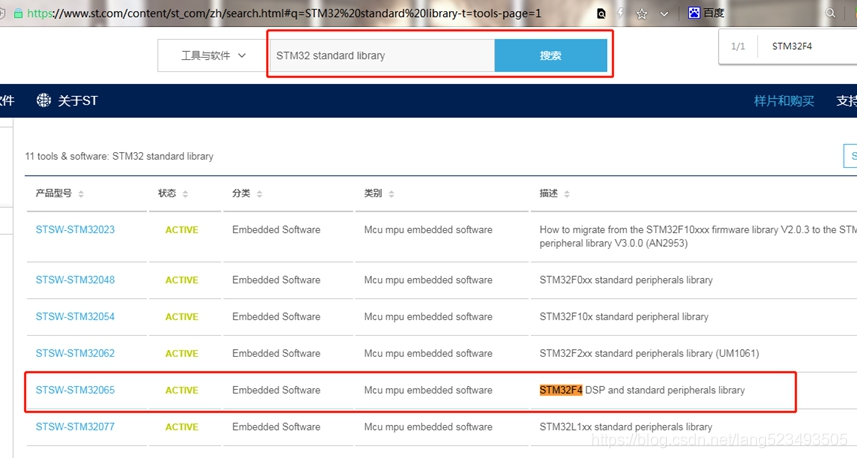Open the STSW-STM32062 product link

[x=75, y=353]
